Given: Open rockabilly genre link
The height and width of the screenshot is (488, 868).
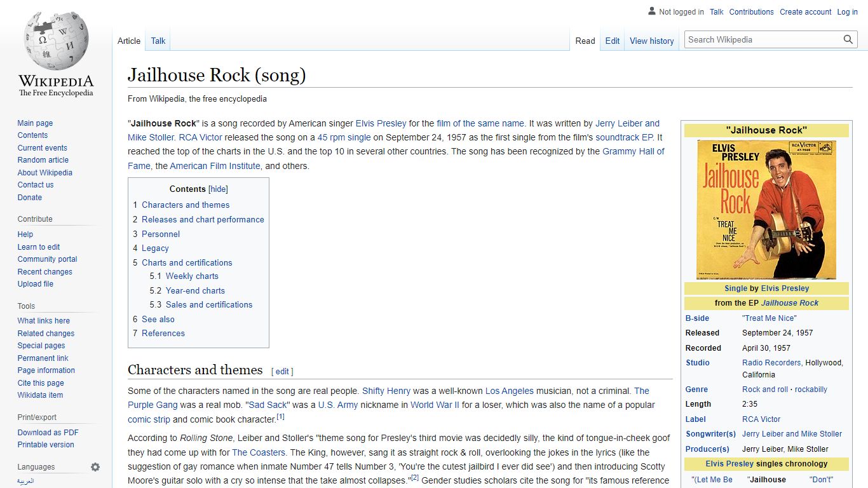Looking at the screenshot, I should (811, 390).
